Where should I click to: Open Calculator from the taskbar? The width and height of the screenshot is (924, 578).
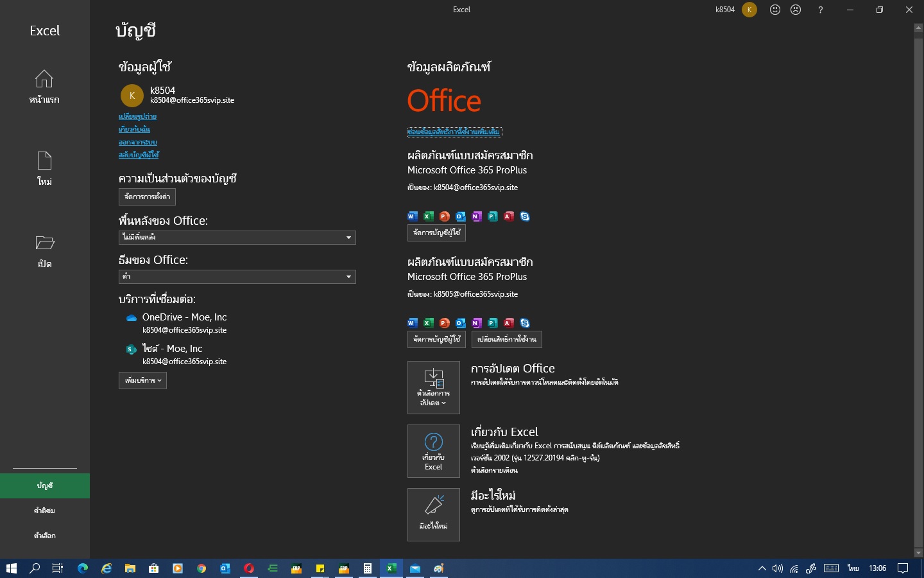point(368,568)
